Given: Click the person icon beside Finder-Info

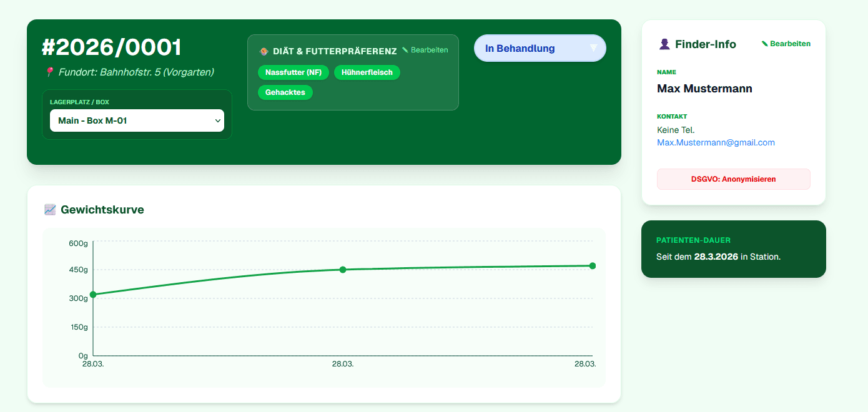Looking at the screenshot, I should pyautogui.click(x=664, y=44).
